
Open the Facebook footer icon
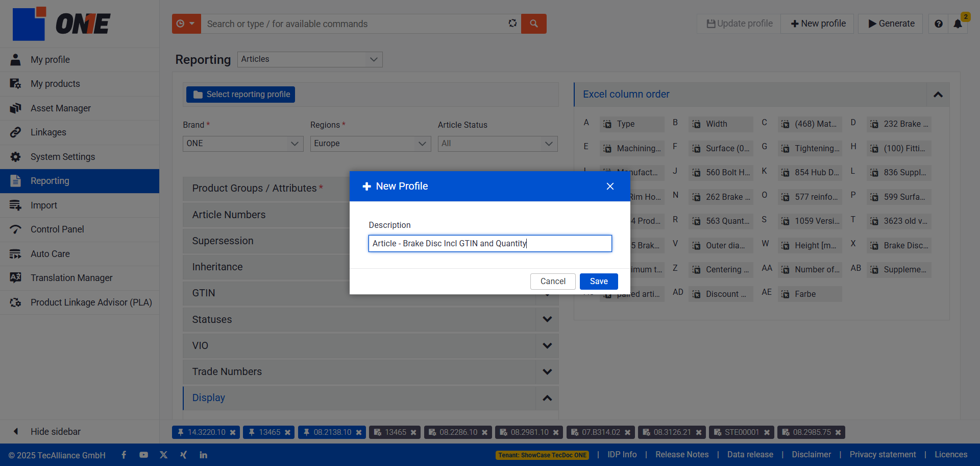[x=124, y=455]
